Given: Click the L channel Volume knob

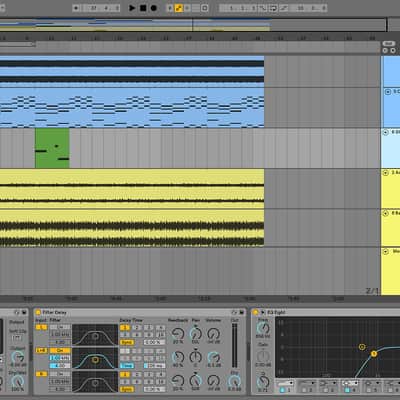Looking at the screenshot, I should [x=214, y=334].
